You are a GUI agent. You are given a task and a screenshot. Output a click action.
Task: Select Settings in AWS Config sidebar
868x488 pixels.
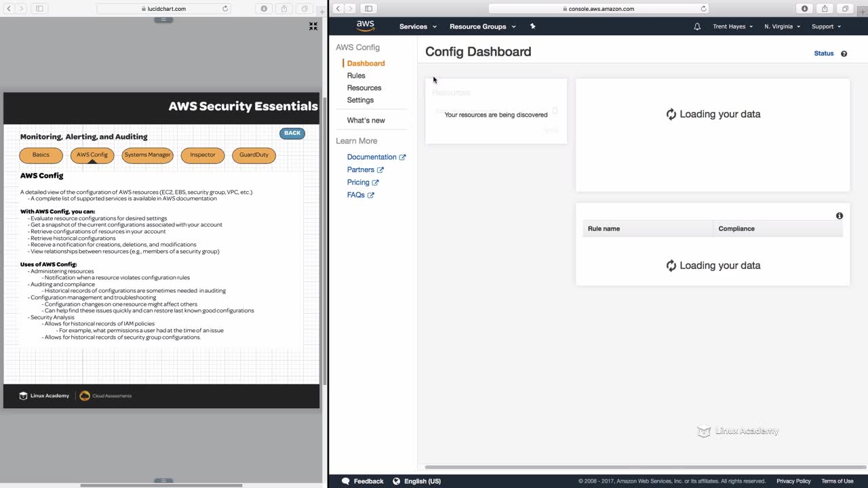click(360, 100)
